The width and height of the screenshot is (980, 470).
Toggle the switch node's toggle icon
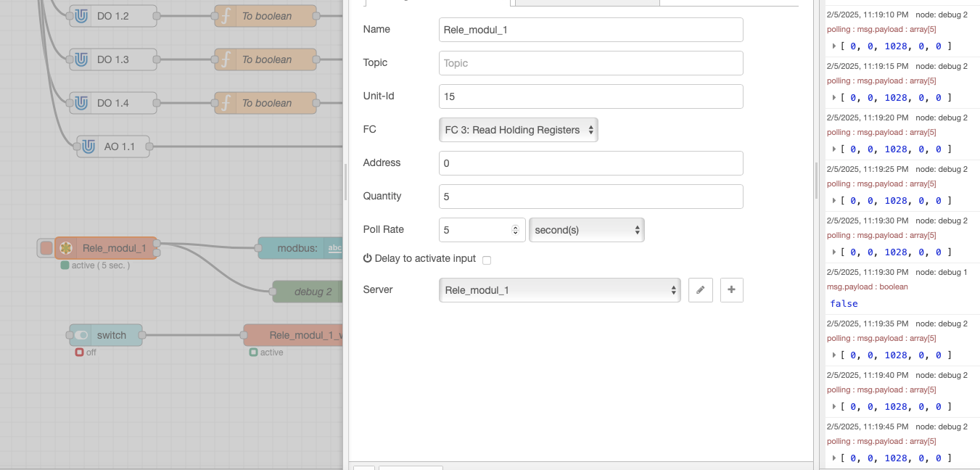(81, 335)
